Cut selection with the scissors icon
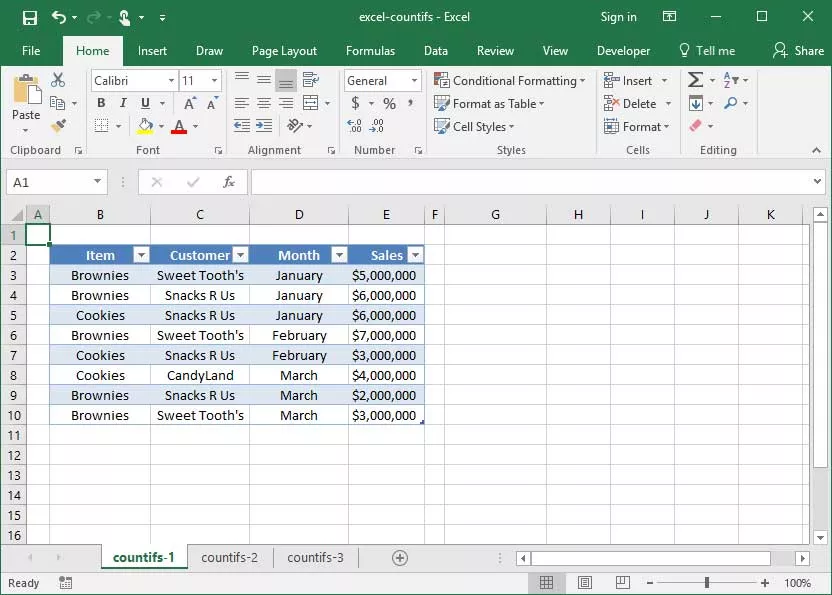Image resolution: width=832 pixels, height=595 pixels. pos(58,80)
